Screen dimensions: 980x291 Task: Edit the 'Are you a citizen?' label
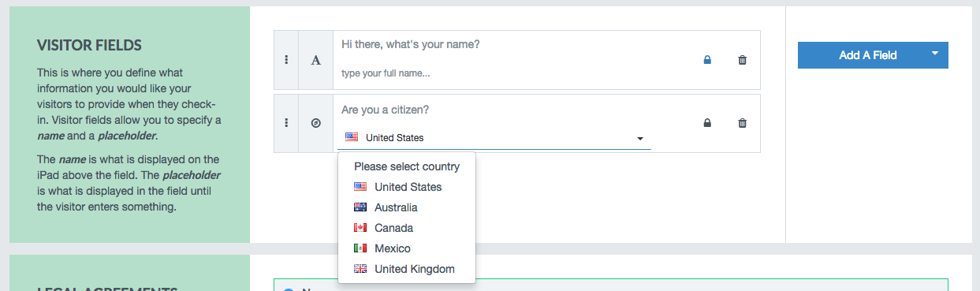[386, 110]
